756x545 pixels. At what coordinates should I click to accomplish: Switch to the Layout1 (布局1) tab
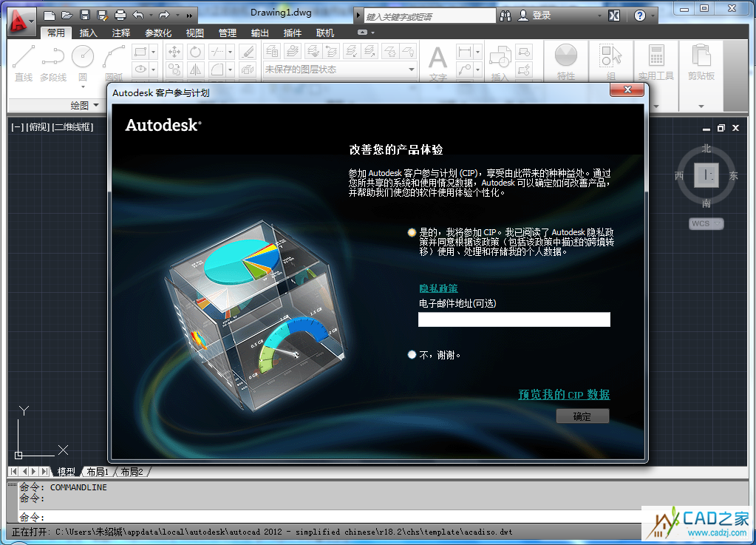[98, 472]
